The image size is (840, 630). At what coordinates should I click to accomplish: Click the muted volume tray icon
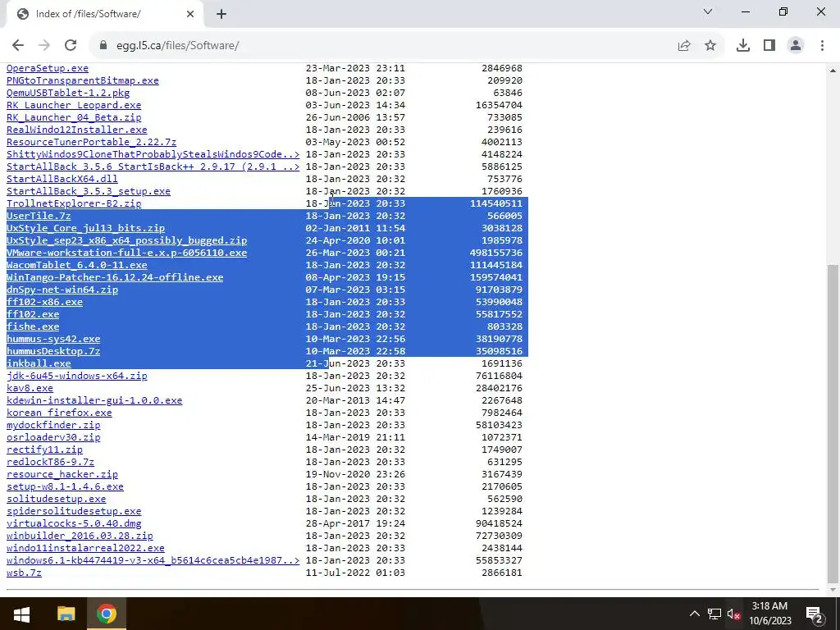[733, 614]
